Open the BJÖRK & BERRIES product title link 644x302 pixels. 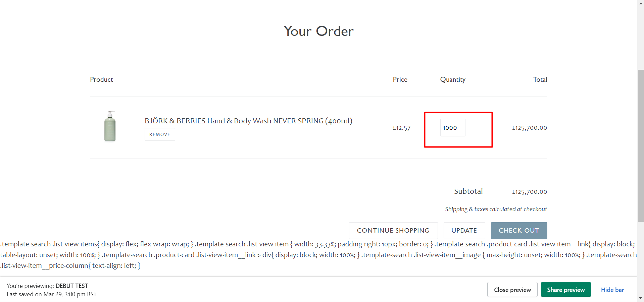[248, 121]
